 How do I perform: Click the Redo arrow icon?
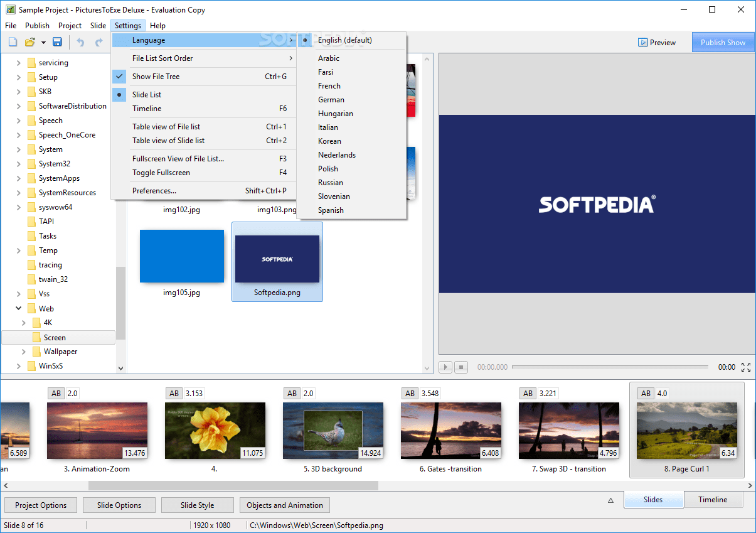tap(98, 42)
